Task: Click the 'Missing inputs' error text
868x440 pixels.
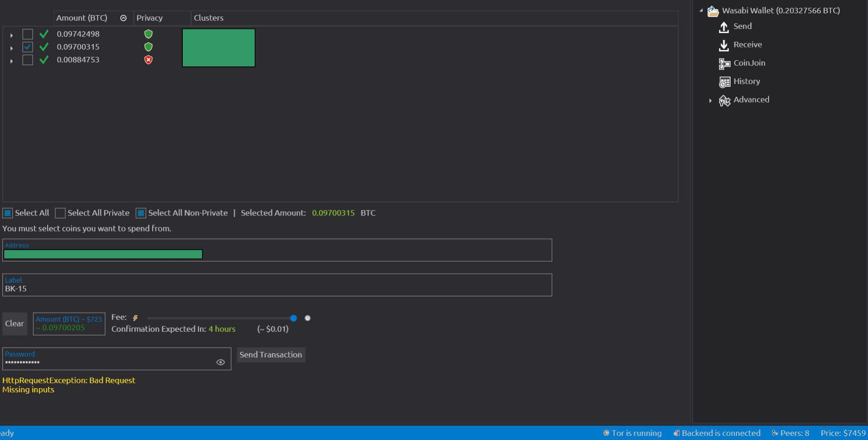Action: (28, 390)
